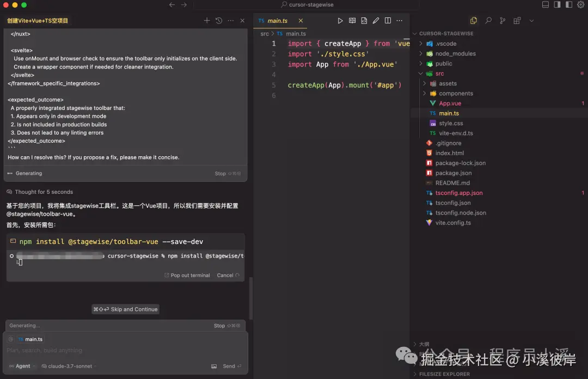Open the Settings gear icon
Image resolution: width=588 pixels, height=379 pixels.
[x=580, y=4]
